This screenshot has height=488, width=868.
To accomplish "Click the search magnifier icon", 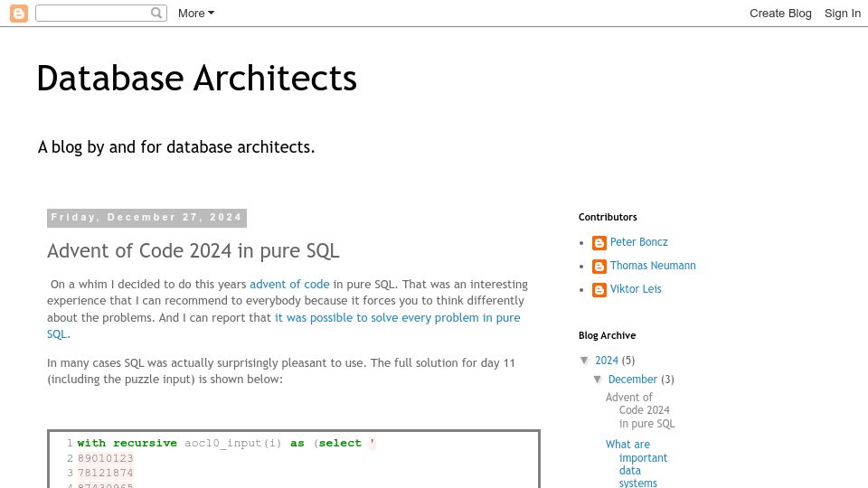I will (x=156, y=13).
